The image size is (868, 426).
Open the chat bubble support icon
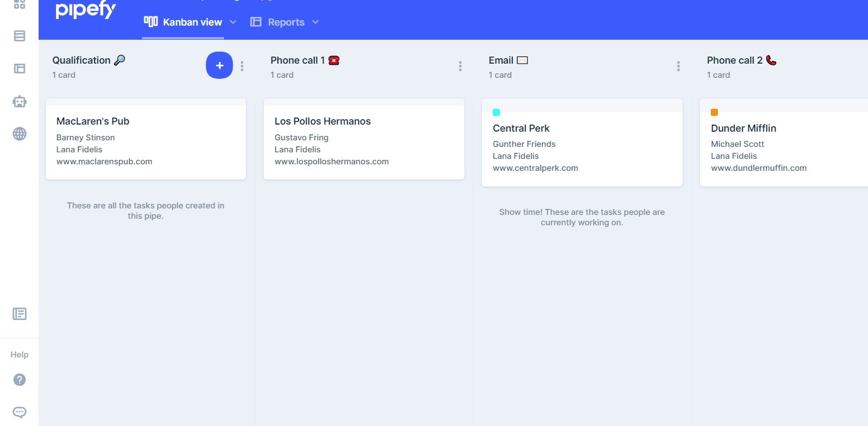point(20,412)
